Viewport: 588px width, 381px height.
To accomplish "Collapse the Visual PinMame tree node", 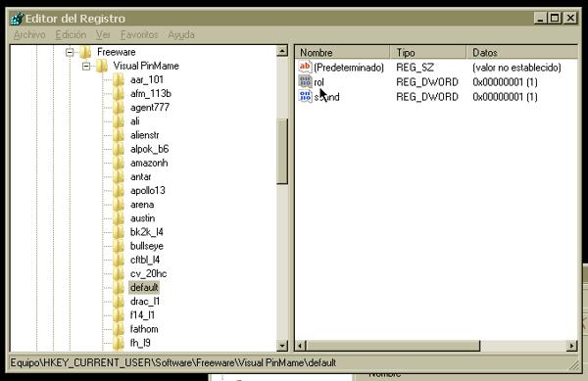I will point(86,67).
